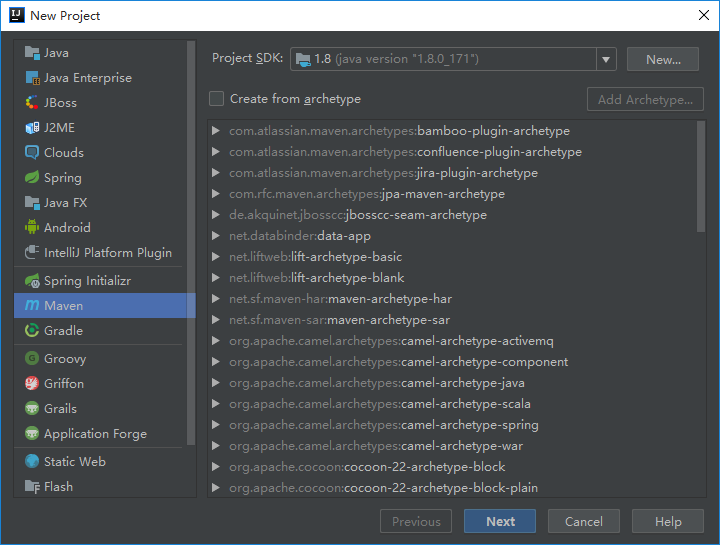
Task: Click the Clouds icon
Action: pos(32,152)
